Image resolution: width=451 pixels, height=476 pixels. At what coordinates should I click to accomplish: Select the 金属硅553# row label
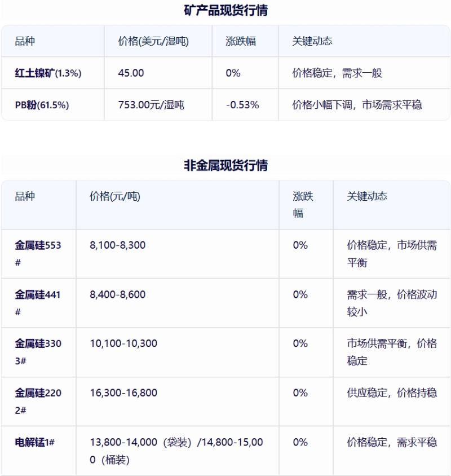38,254
